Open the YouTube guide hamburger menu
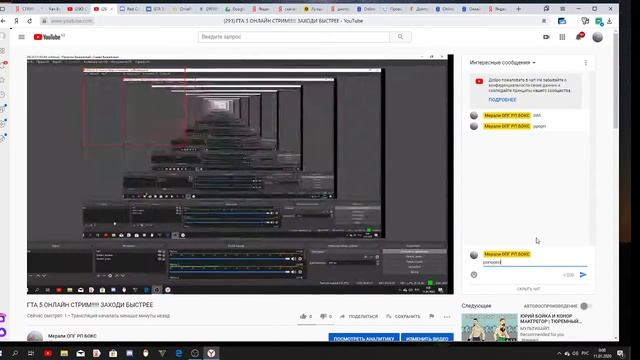This screenshot has width=640, height=360. [x=22, y=37]
